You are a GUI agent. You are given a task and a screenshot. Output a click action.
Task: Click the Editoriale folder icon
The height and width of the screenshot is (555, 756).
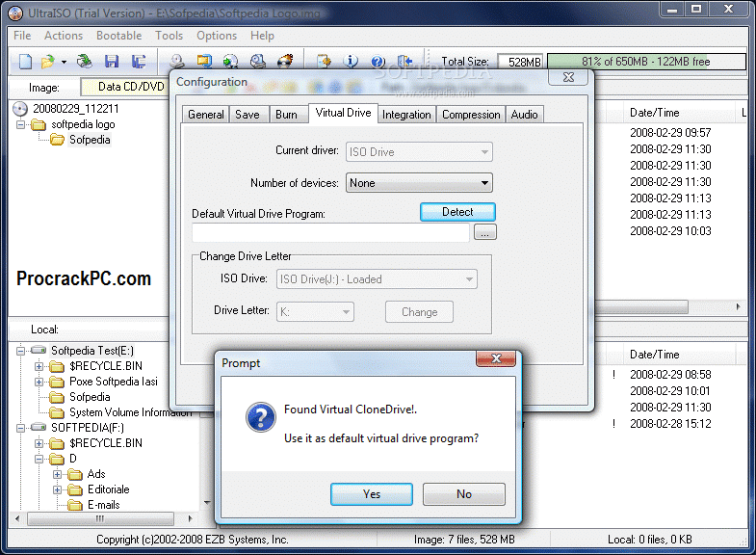[x=75, y=489]
